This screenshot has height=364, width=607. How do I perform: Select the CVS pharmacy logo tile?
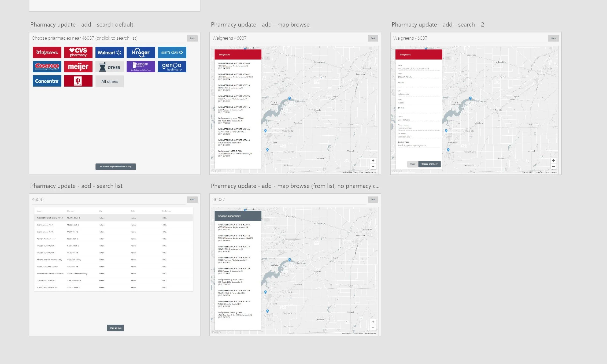[78, 52]
